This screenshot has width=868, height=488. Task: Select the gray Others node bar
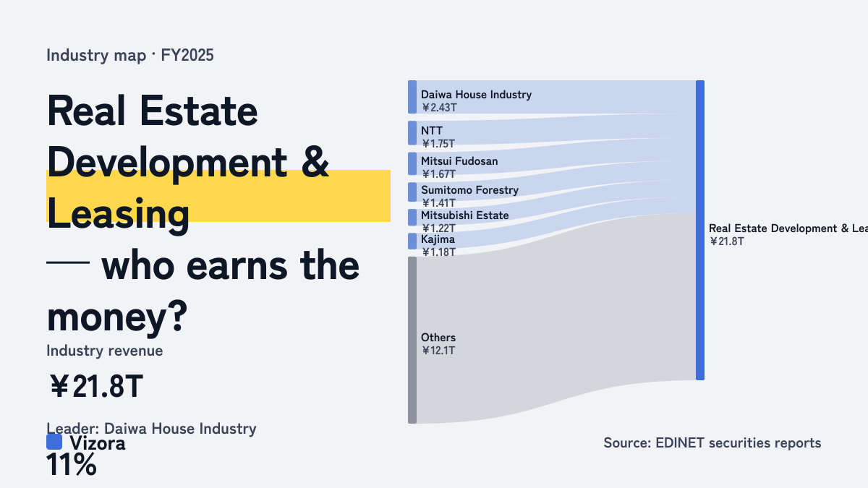(x=412, y=340)
